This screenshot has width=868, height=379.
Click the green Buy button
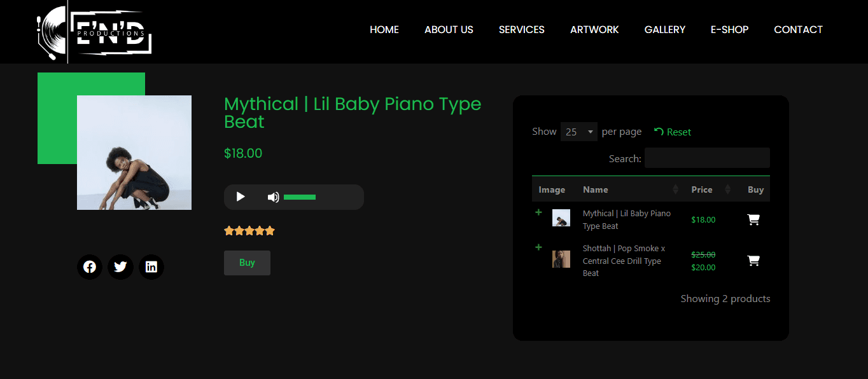247,263
